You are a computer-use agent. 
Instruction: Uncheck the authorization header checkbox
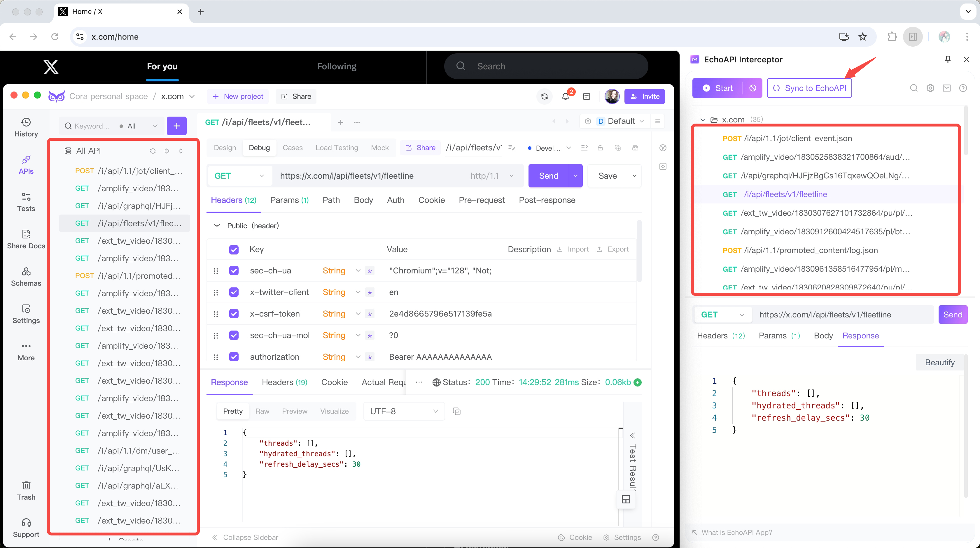click(x=234, y=357)
